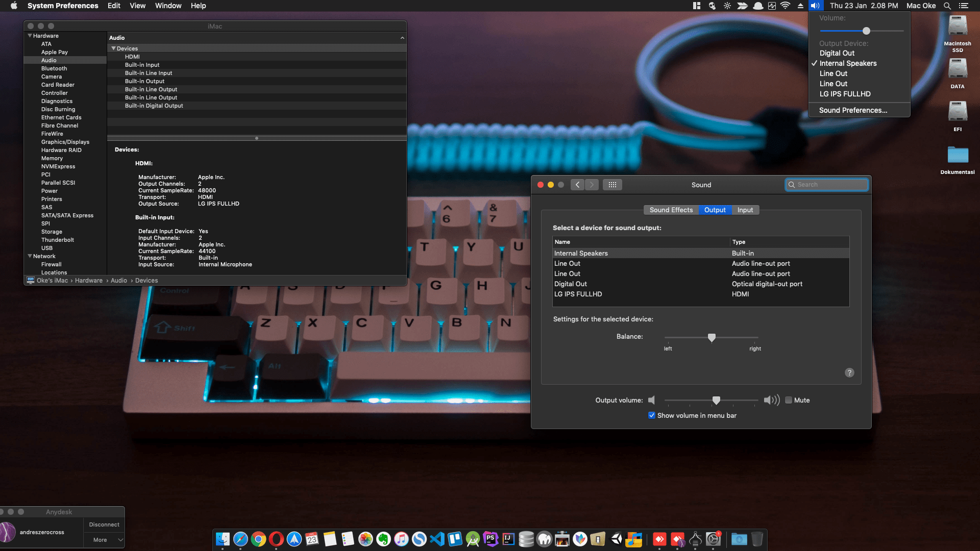Launch Visual Studio Code from the dock

tap(437, 539)
